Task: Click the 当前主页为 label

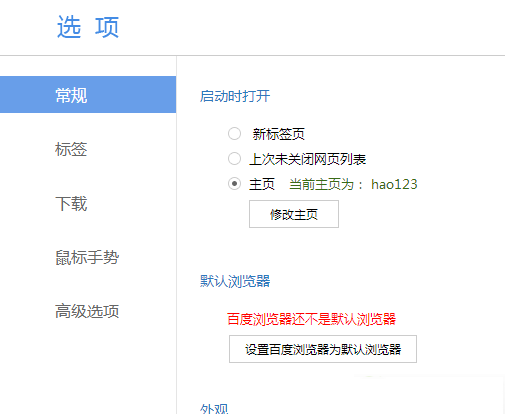Action: (x=326, y=184)
